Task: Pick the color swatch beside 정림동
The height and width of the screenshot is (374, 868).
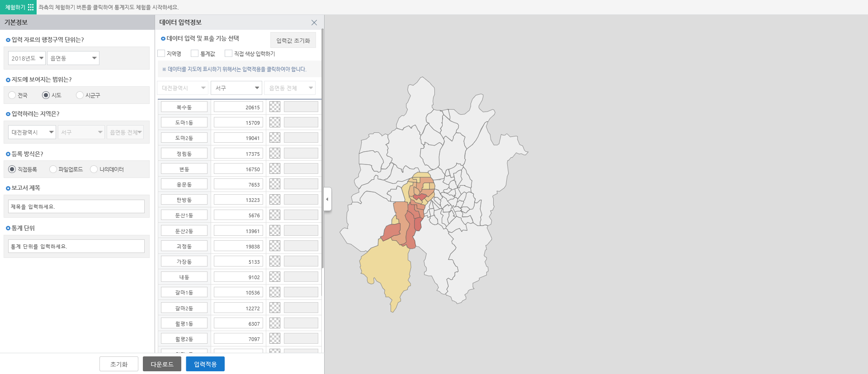Action: click(275, 154)
